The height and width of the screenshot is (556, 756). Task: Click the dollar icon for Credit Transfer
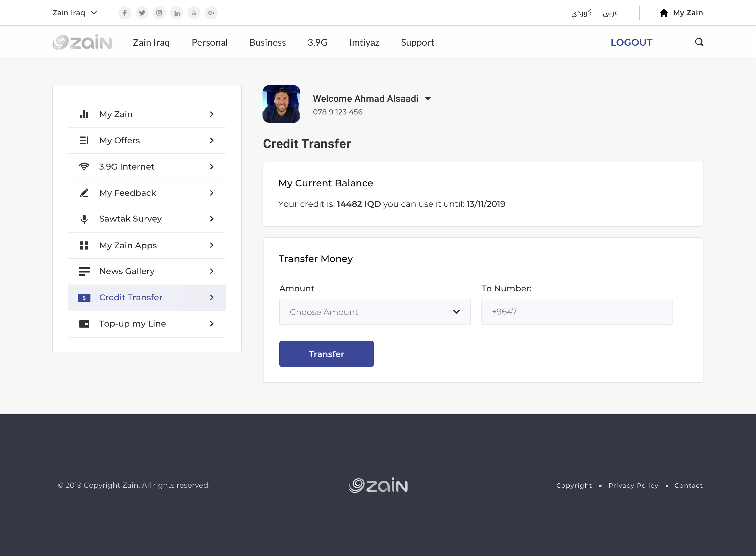(x=84, y=298)
